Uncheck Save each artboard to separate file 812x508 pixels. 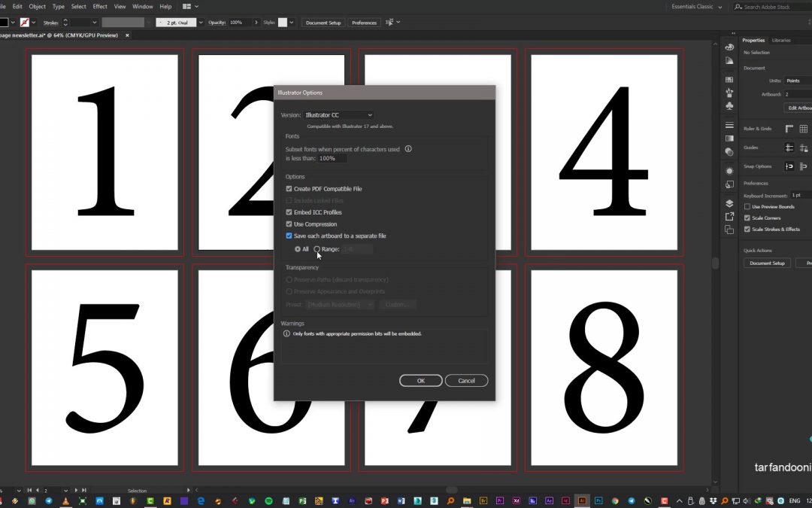[289, 236]
